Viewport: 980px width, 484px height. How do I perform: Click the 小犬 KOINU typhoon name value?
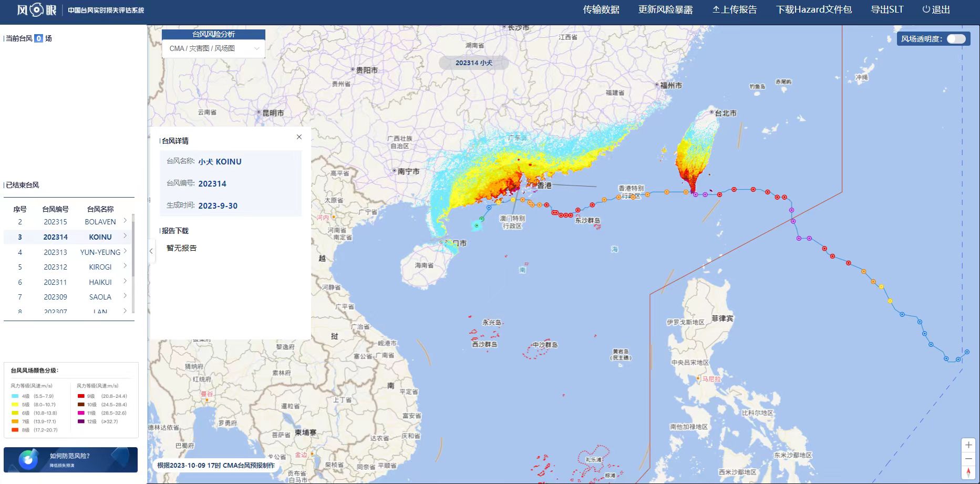tap(220, 162)
